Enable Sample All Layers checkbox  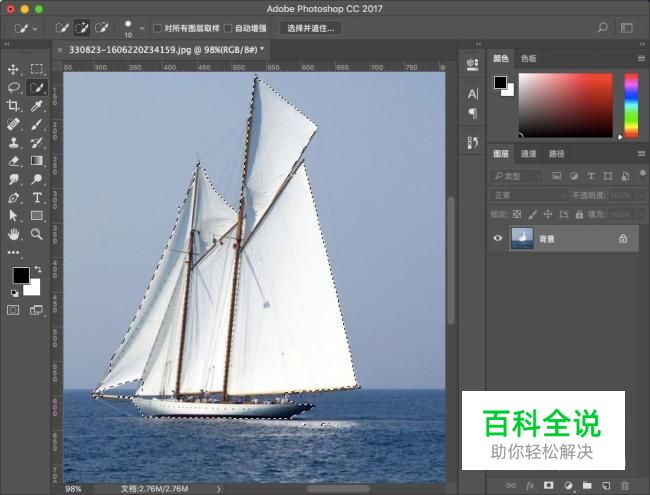[x=158, y=28]
